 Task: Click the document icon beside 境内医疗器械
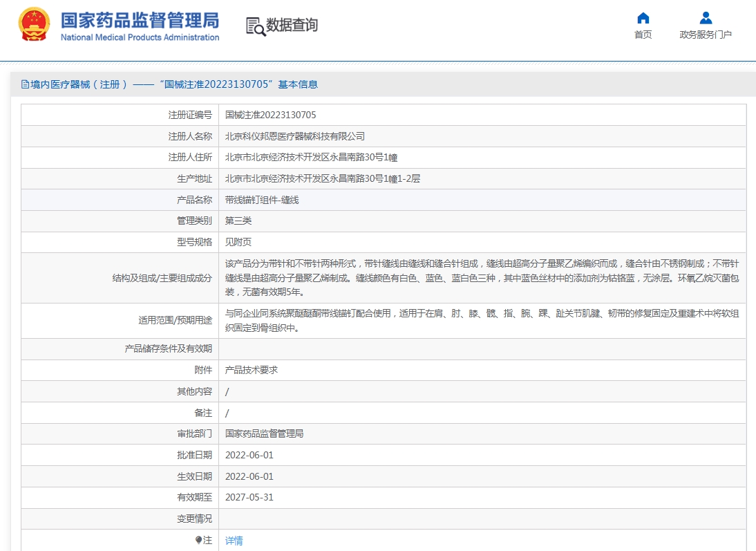coord(25,84)
